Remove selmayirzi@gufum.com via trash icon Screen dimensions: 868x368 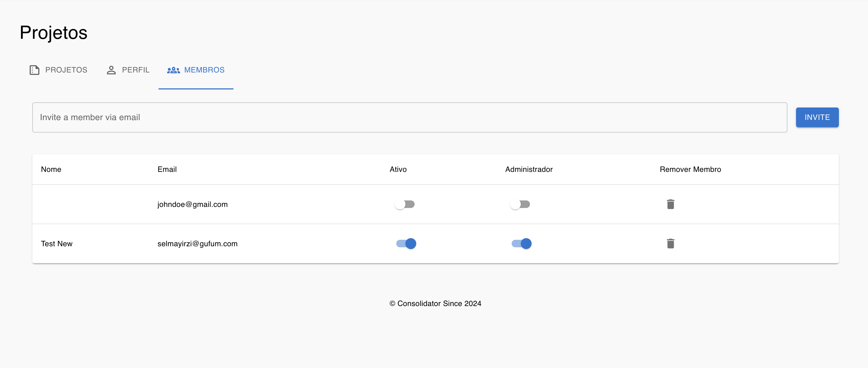coord(670,244)
